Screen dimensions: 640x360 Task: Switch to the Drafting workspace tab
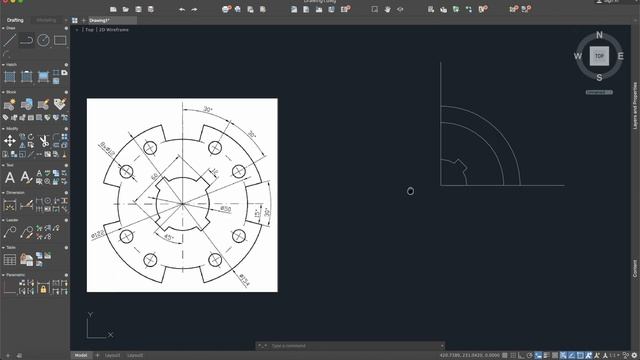pos(15,20)
